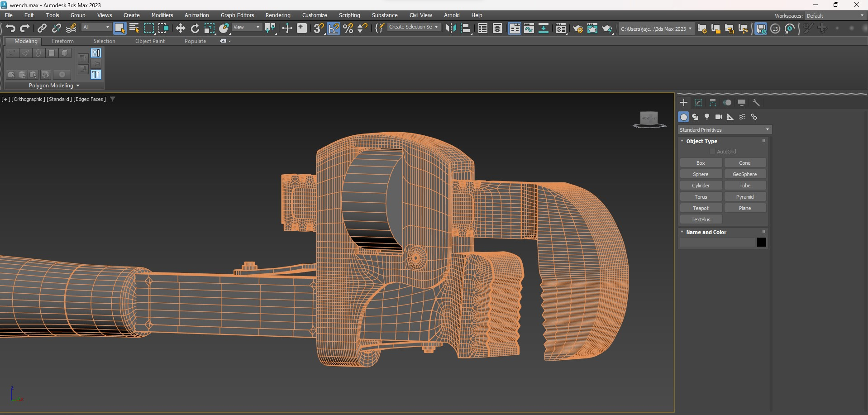Click the Cylinder button
Image resolution: width=868 pixels, height=415 pixels.
coord(701,186)
